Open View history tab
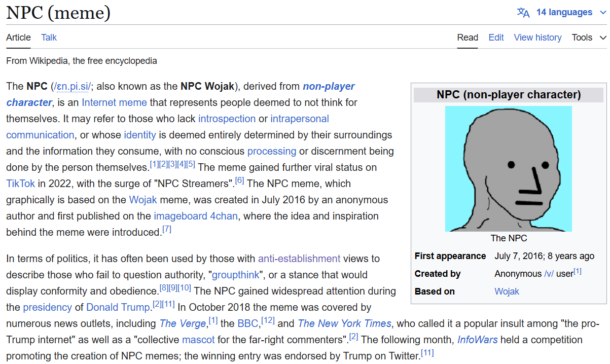The image size is (610, 364). pos(537,38)
